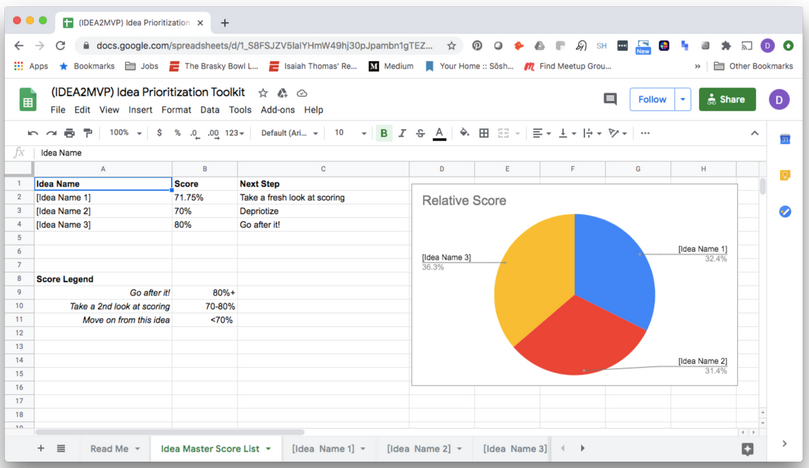Open Idea Master Score List tab menu arrow
Image resolution: width=809 pixels, height=468 pixels.
(268, 449)
